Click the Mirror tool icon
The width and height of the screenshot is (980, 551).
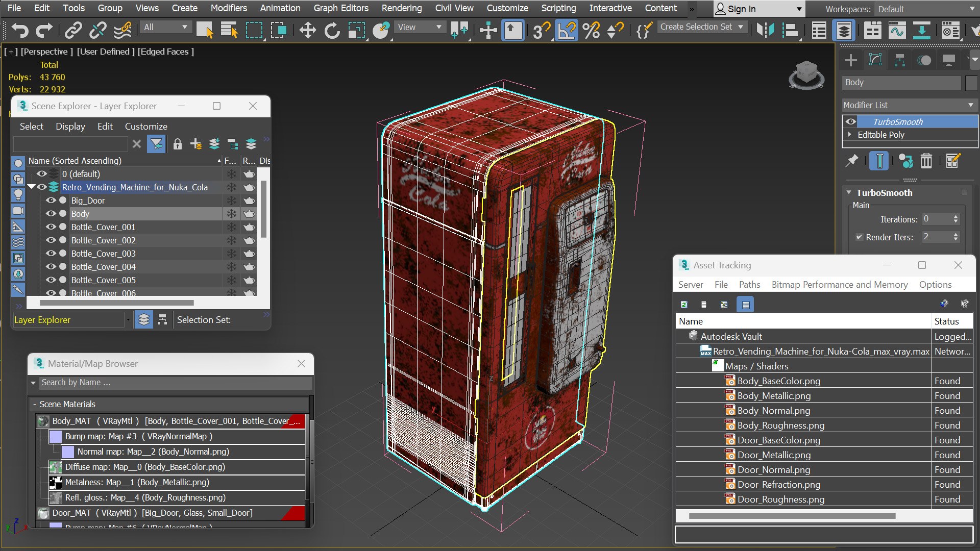[x=766, y=31]
